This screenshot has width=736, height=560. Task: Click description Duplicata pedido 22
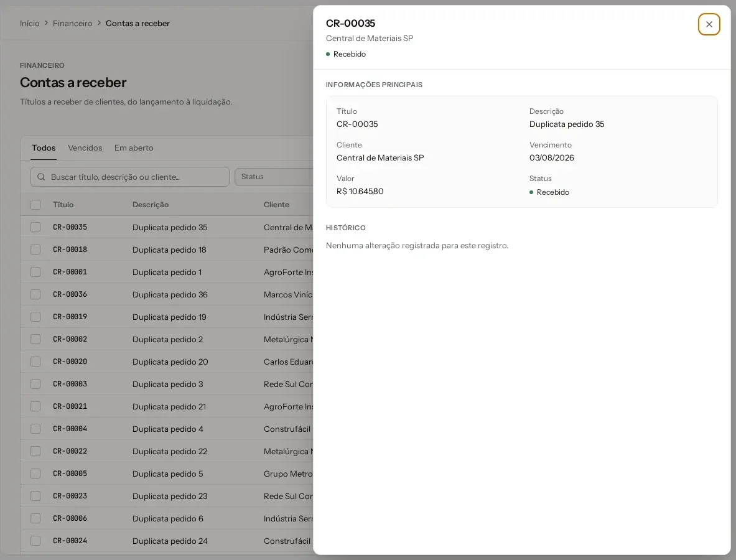(170, 452)
